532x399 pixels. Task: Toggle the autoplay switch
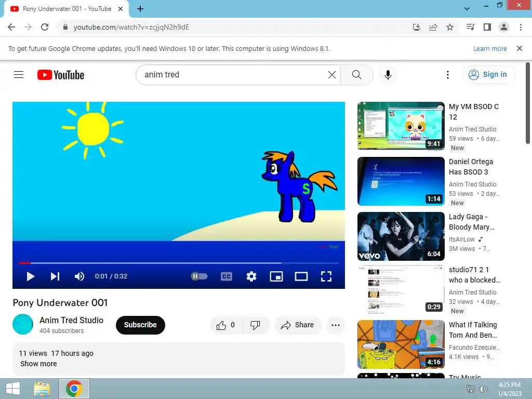[x=199, y=276]
